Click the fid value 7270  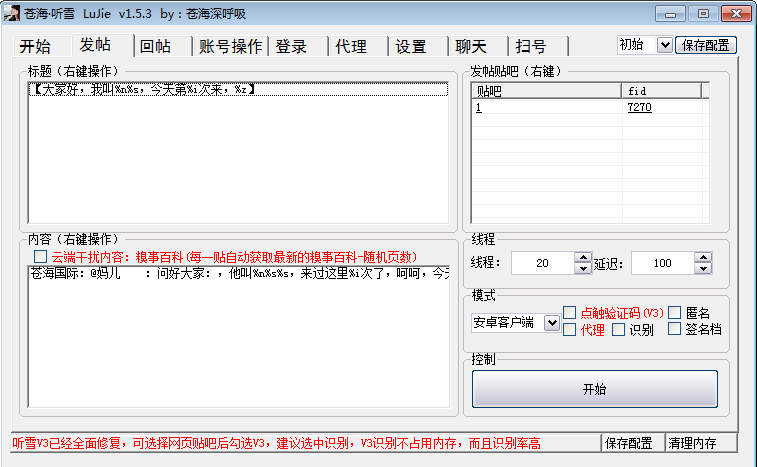tap(640, 107)
